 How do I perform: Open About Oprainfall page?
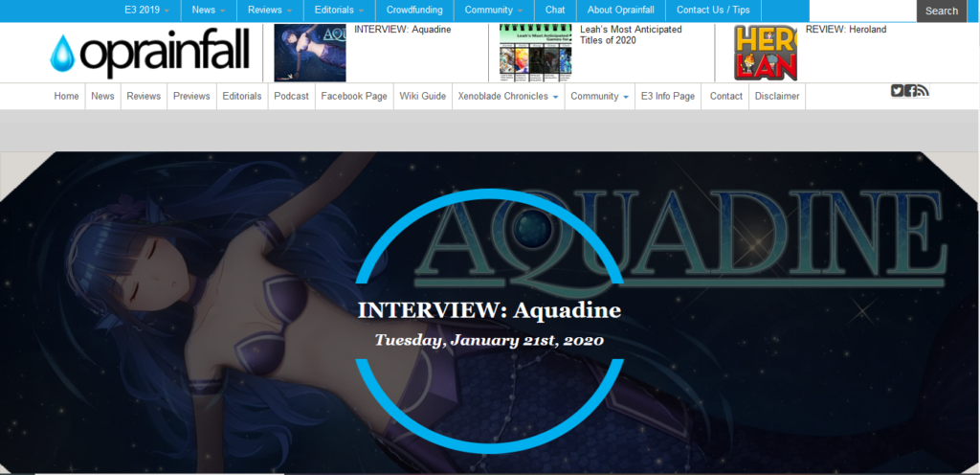pos(620,10)
